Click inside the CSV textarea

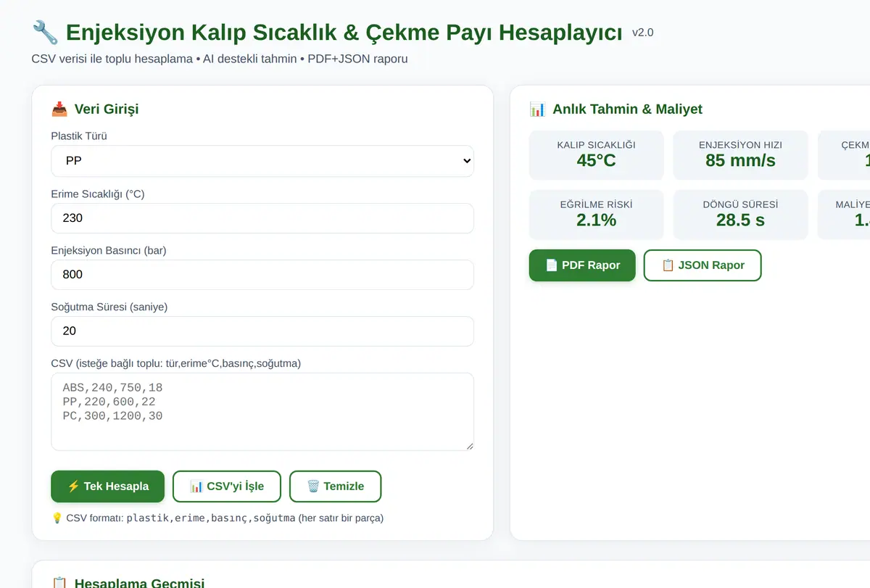click(x=262, y=412)
